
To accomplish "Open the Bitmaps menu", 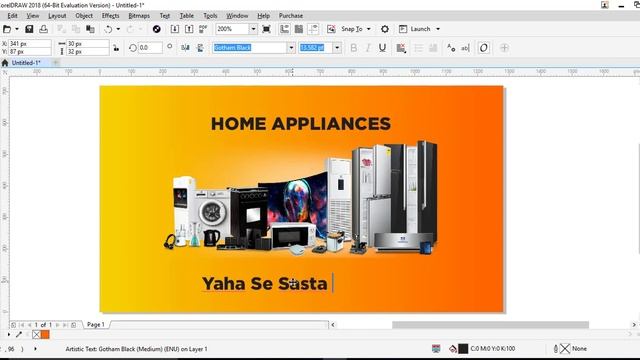I will point(139,16).
